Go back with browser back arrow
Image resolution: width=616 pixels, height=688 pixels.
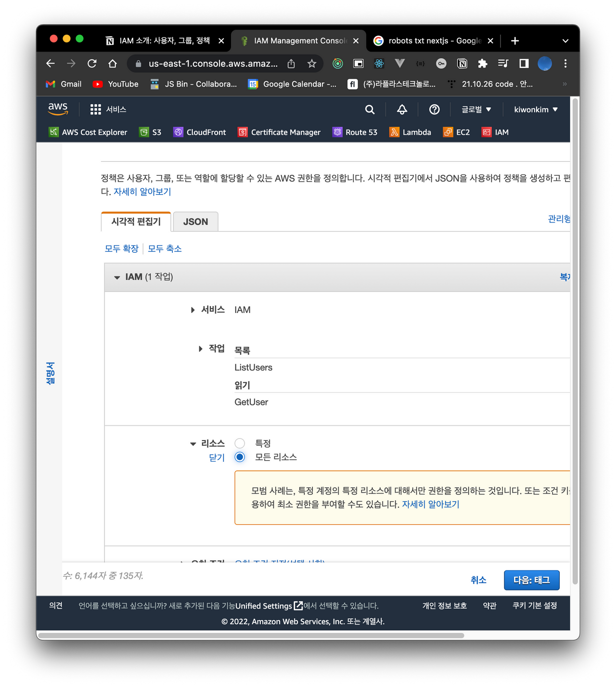(51, 63)
